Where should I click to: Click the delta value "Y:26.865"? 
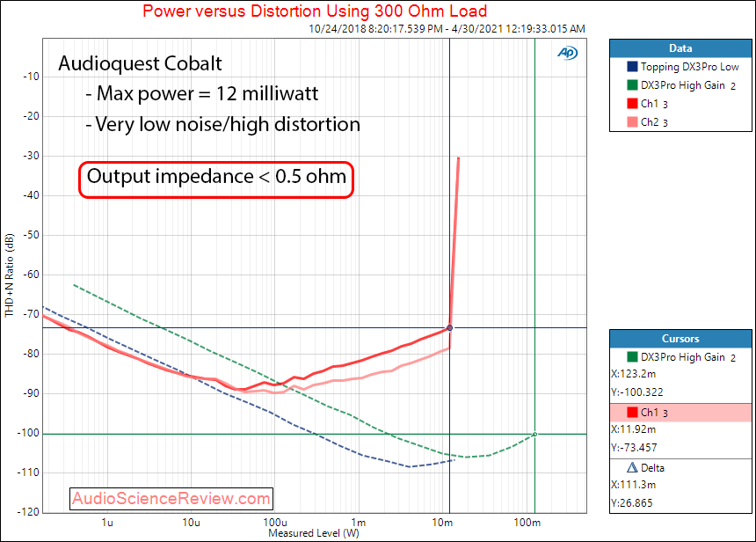click(x=631, y=503)
